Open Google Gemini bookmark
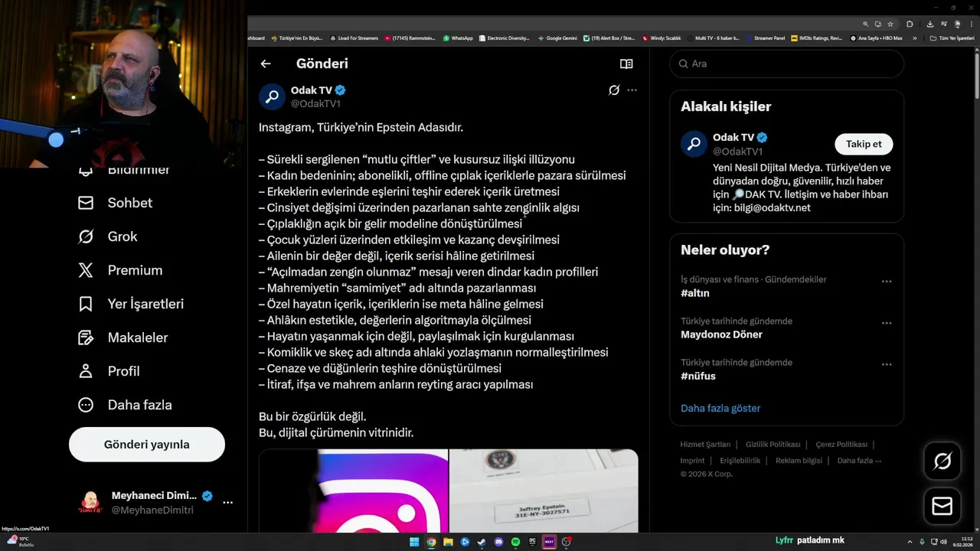980x551 pixels. (x=557, y=37)
